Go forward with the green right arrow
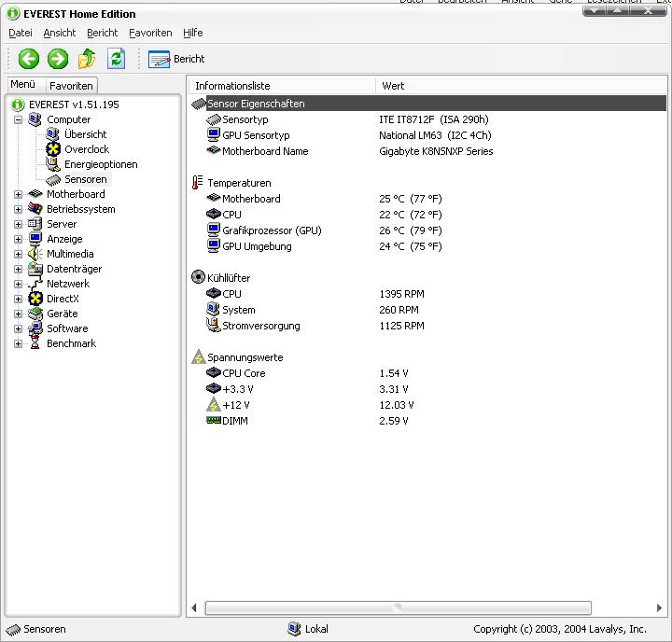The image size is (672, 642). (58, 59)
